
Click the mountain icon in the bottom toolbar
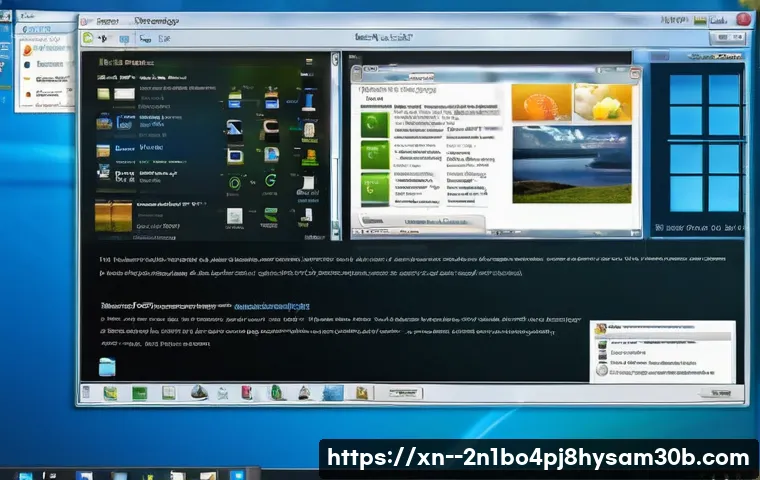click(198, 393)
